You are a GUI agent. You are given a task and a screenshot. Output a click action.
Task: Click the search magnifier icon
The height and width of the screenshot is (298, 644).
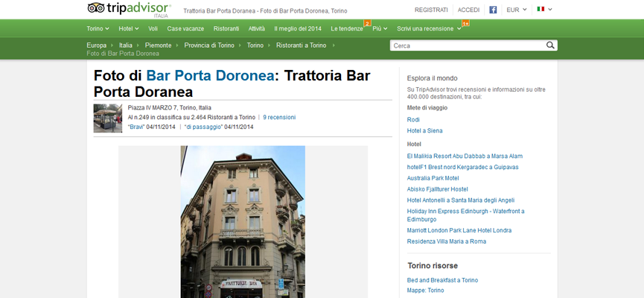click(x=550, y=45)
